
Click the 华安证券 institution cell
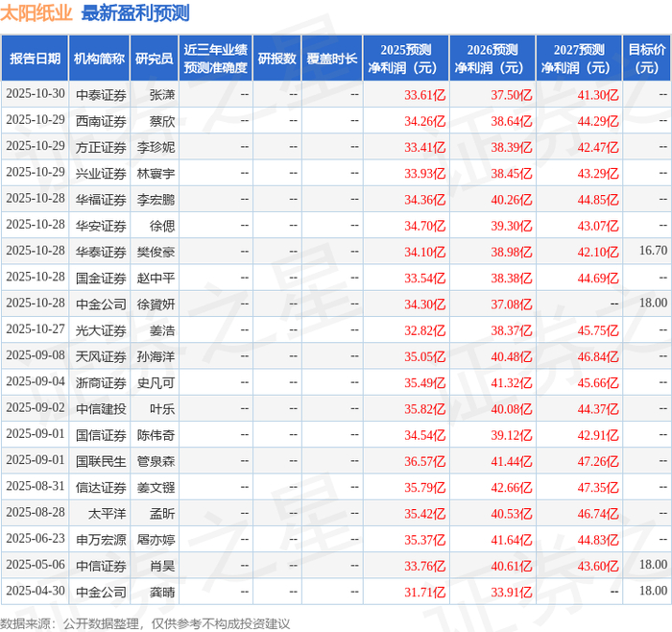tap(101, 226)
